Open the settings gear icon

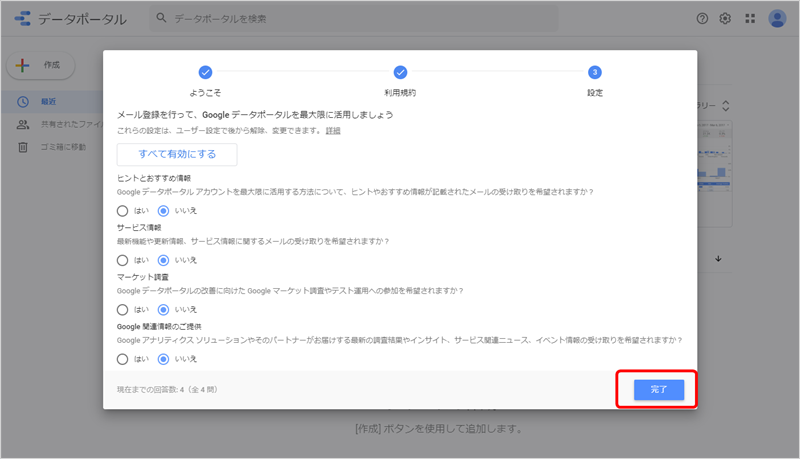click(x=725, y=18)
